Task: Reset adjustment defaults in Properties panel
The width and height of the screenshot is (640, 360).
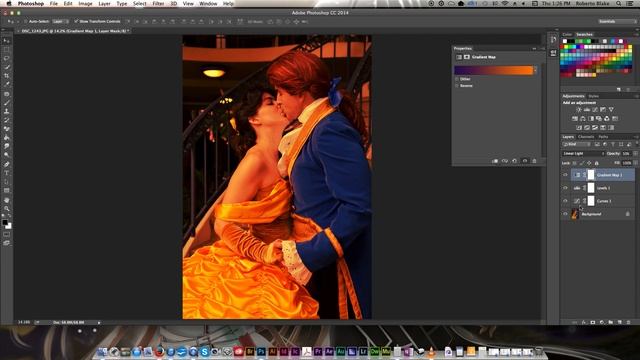Action: click(515, 161)
